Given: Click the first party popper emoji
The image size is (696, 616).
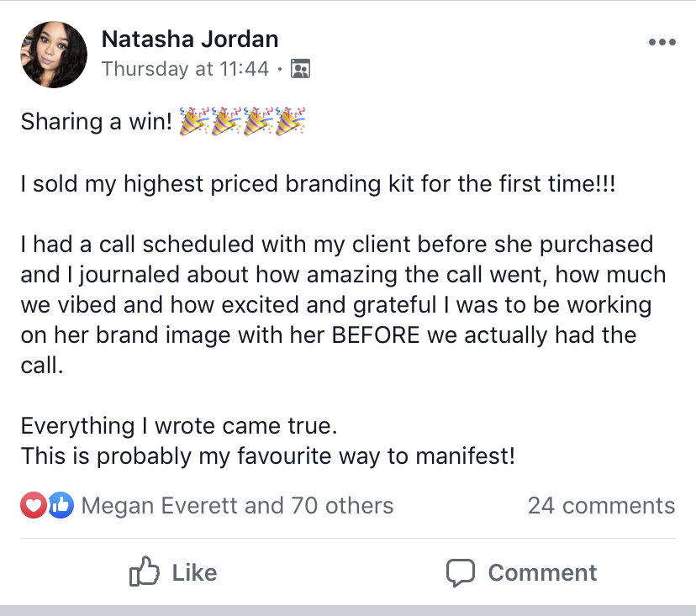Looking at the screenshot, I should tap(194, 121).
